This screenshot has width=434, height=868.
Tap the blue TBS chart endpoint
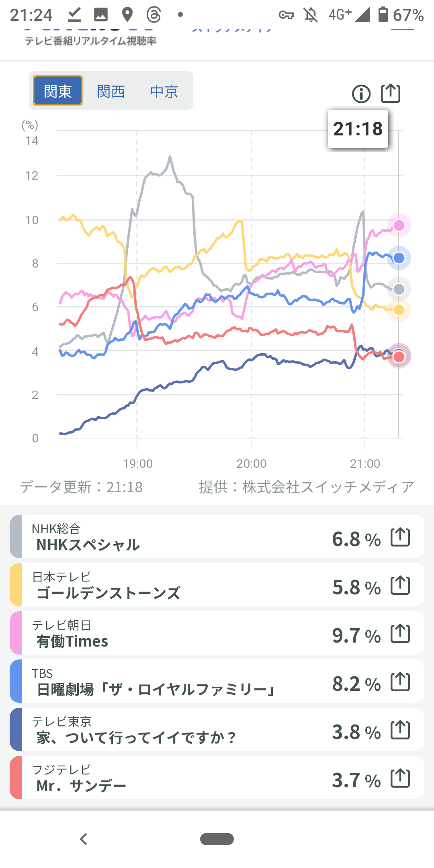coord(399,258)
